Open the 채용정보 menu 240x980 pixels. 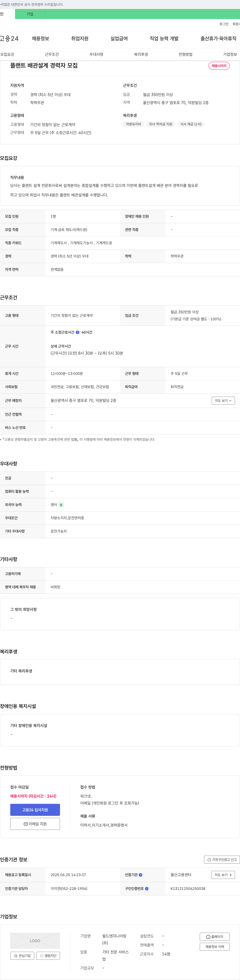(x=40, y=39)
